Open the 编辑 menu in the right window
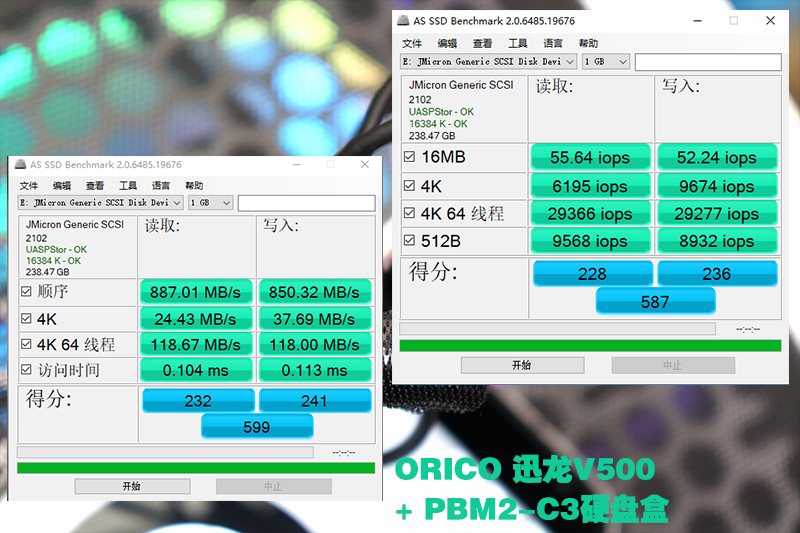 coord(447,43)
